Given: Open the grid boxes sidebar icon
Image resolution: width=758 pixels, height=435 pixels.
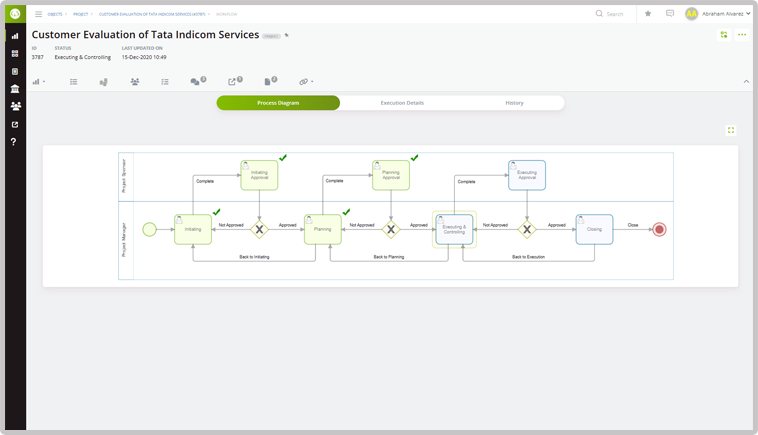Looking at the screenshot, I should 15,54.
